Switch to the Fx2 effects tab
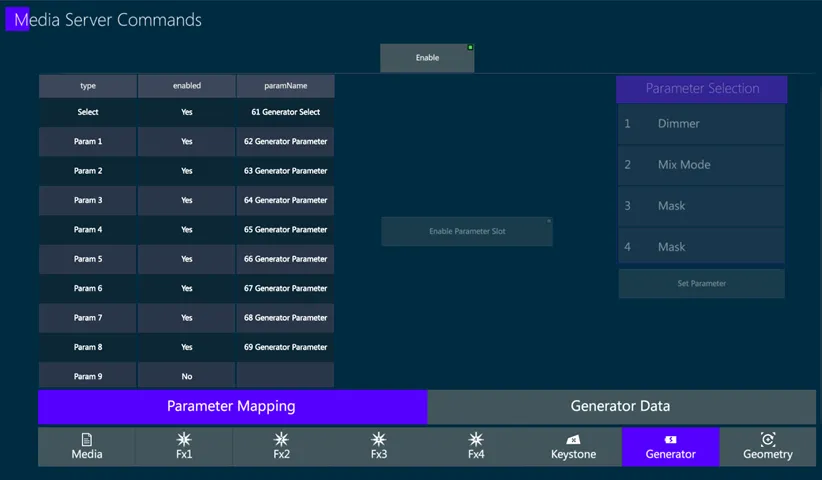The width and height of the screenshot is (822, 480). 282,446
